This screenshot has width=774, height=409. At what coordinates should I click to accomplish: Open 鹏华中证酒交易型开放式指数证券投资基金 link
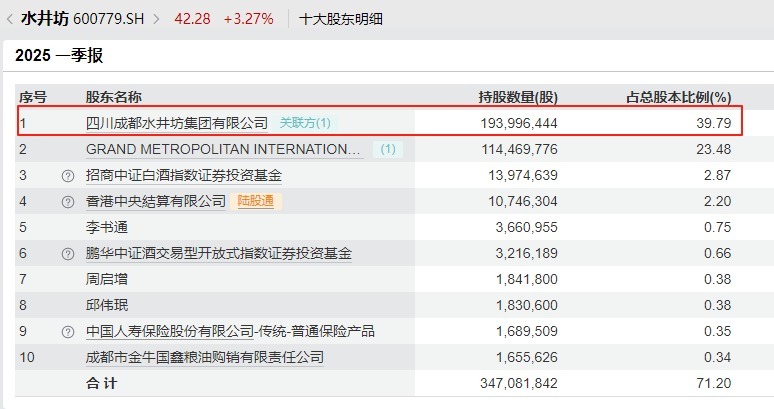click(219, 253)
